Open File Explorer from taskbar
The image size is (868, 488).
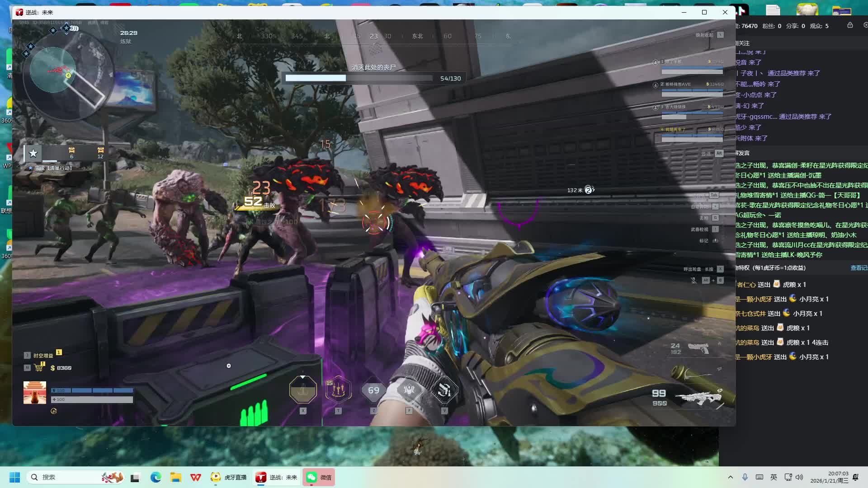coord(175,477)
